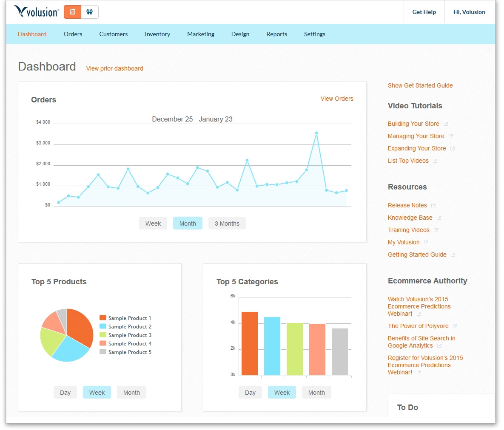The image size is (504, 430).
Task: Open the Customers menu
Action: [114, 34]
